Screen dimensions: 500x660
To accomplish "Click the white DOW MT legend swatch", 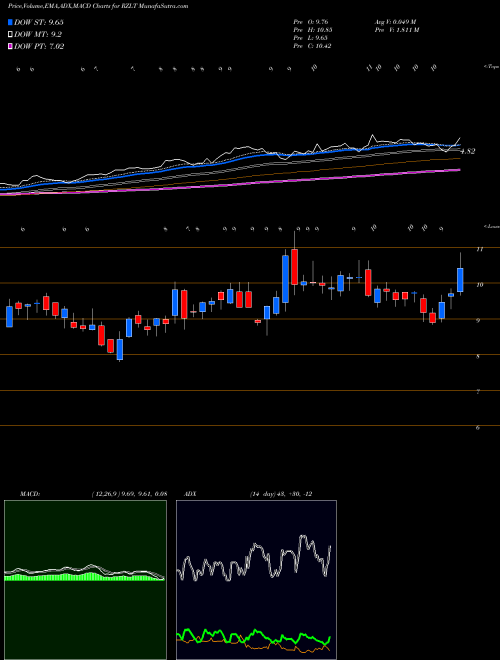I will [11, 35].
